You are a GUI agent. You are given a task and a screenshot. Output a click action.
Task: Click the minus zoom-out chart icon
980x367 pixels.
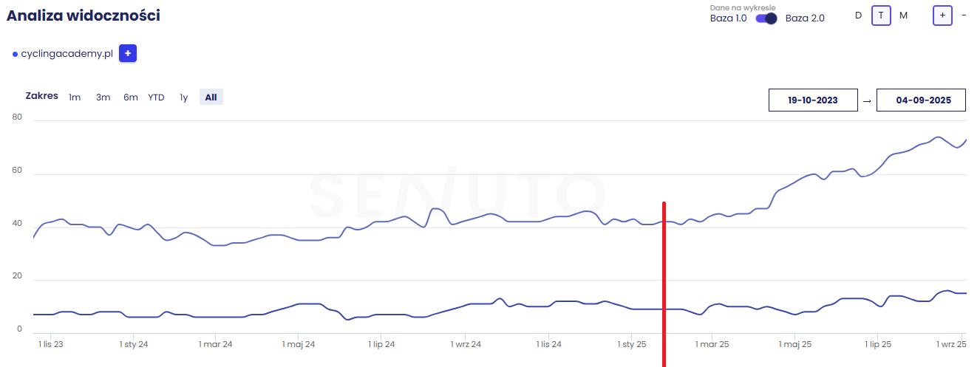coord(964,15)
